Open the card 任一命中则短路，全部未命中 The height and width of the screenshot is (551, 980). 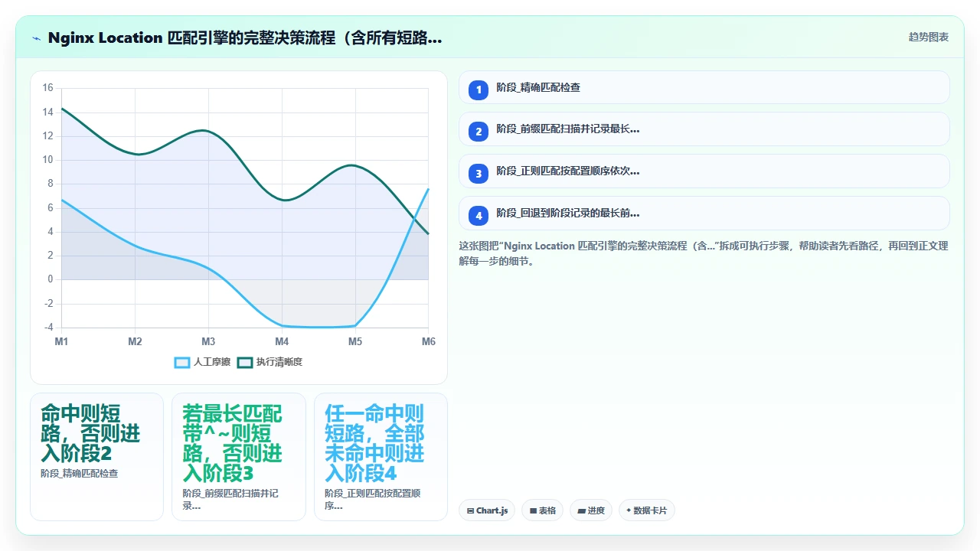(x=381, y=457)
